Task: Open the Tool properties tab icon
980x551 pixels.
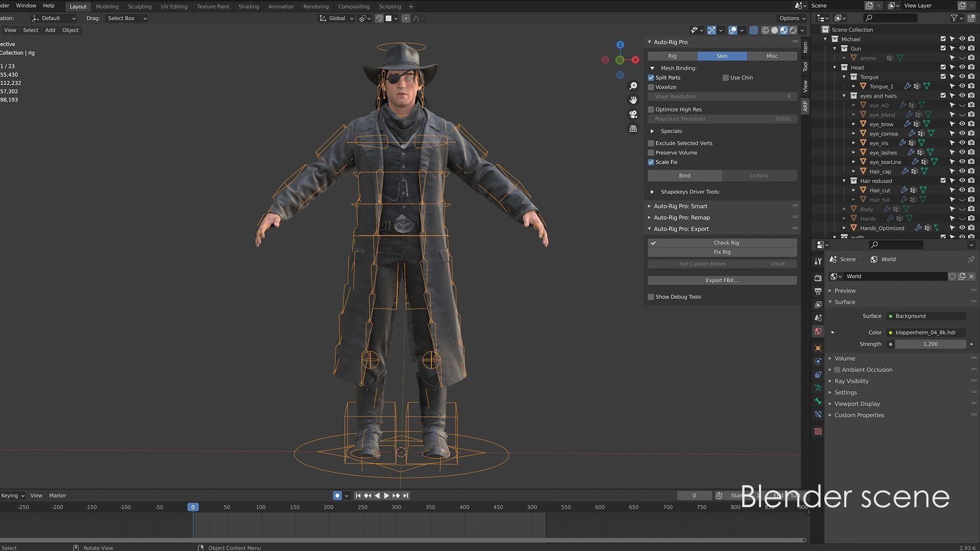Action: pyautogui.click(x=818, y=261)
